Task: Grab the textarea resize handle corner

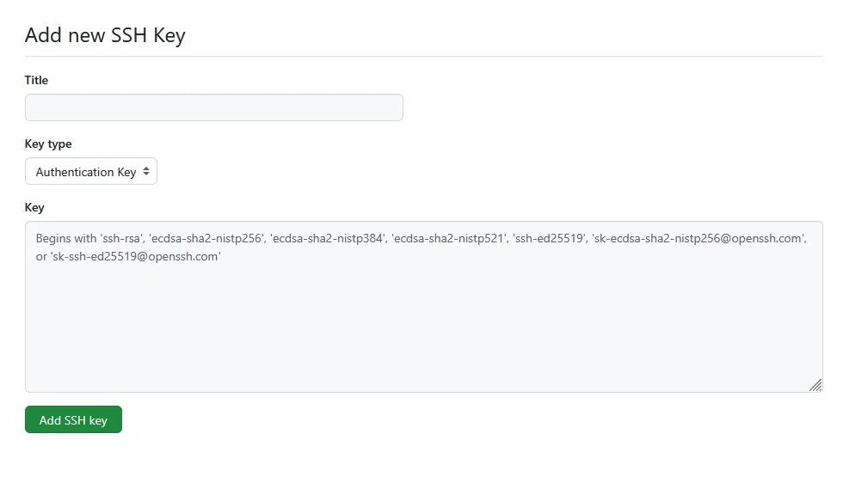Action: point(816,385)
